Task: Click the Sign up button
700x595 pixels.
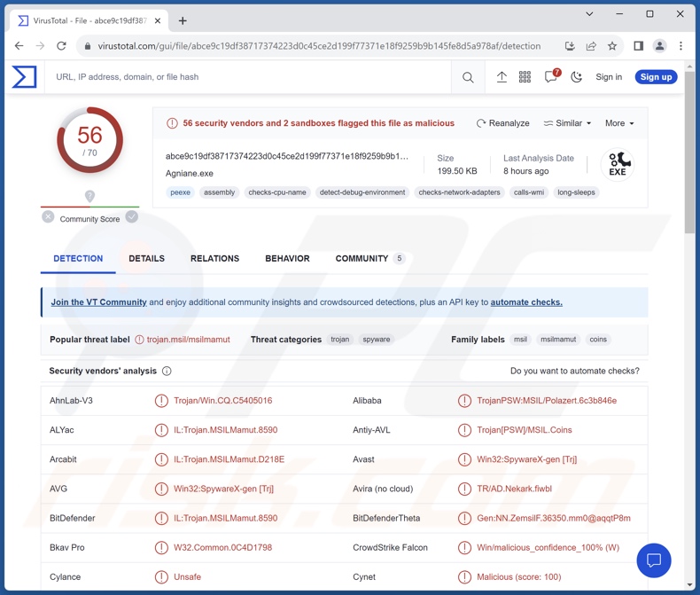Action: (656, 77)
